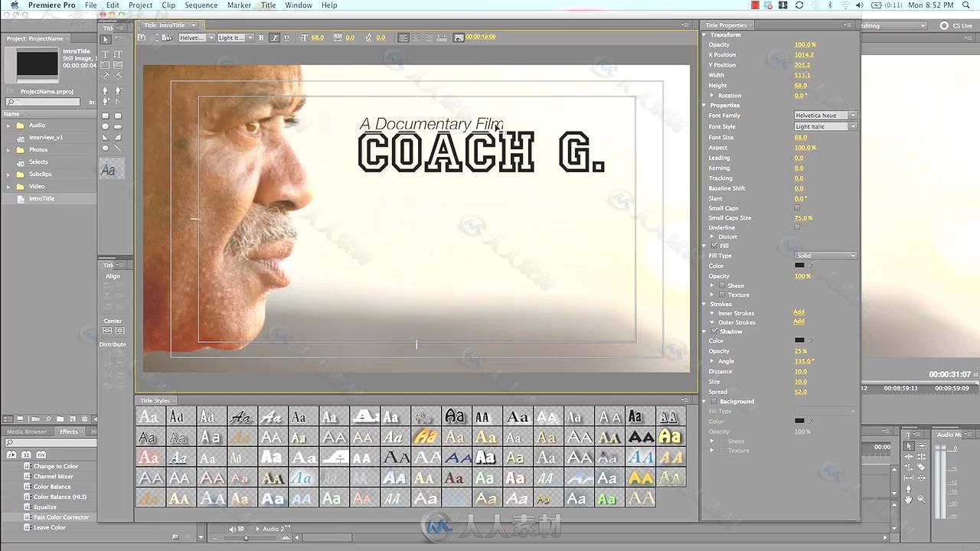Click the Bold text button
The image size is (980, 551).
point(260,37)
